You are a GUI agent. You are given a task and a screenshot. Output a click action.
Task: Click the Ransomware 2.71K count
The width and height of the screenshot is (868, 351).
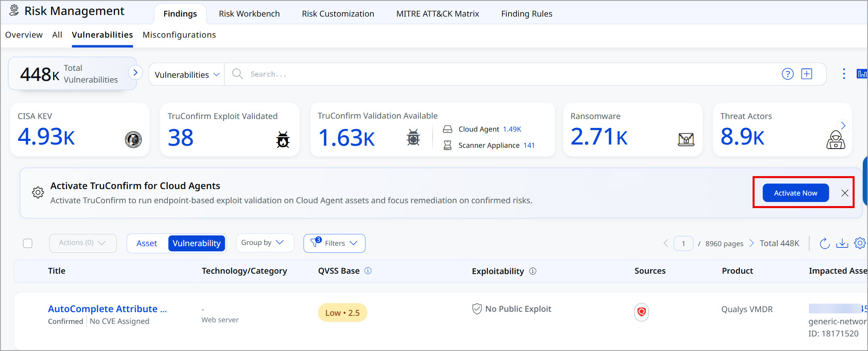coord(599,137)
